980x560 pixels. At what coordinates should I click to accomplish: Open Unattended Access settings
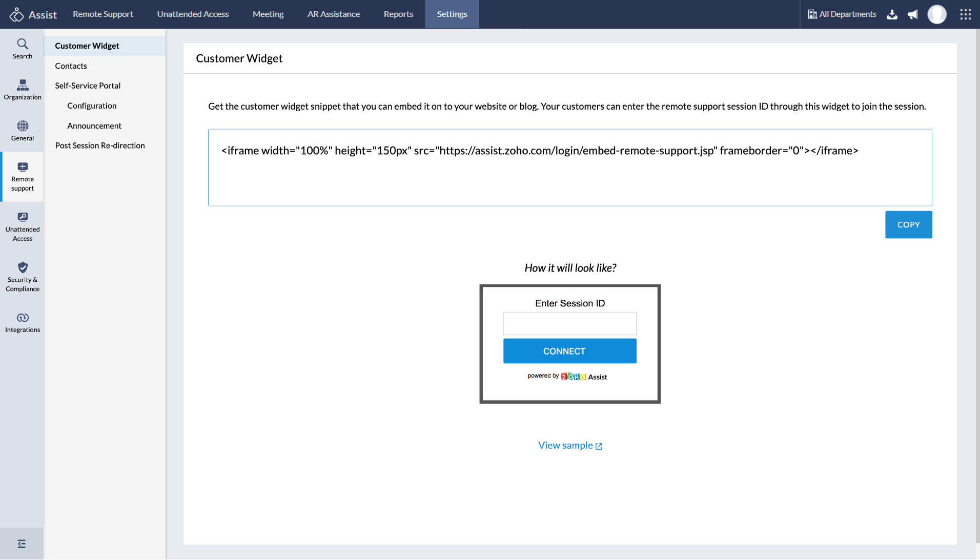point(22,226)
